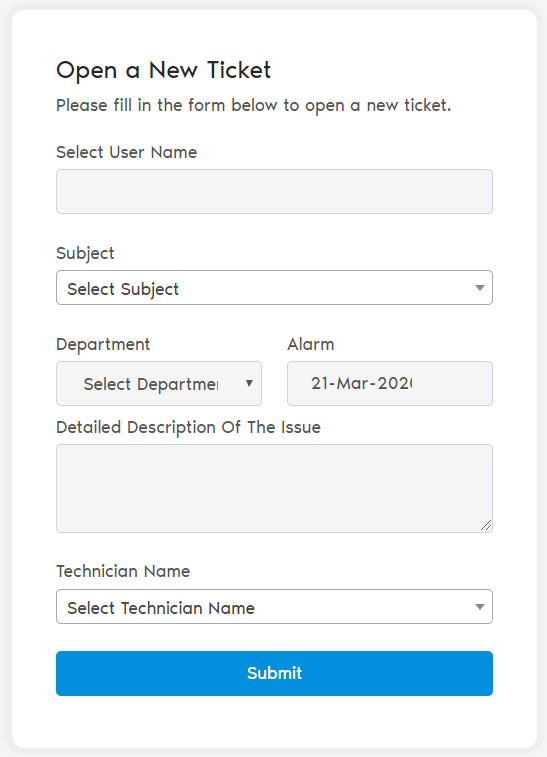The height and width of the screenshot is (757, 547).
Task: Click the Department dropdown triangle arrow
Action: coord(249,383)
